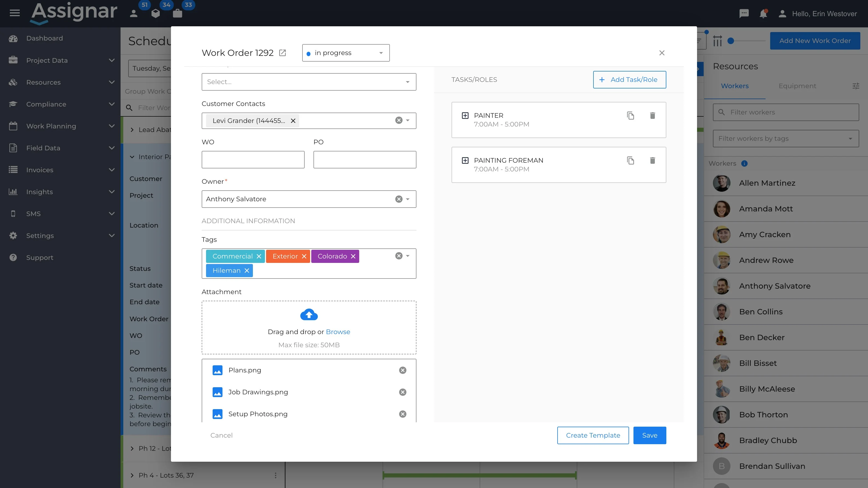Expand the PAINTER task details
This screenshot has height=488, width=868.
465,116
